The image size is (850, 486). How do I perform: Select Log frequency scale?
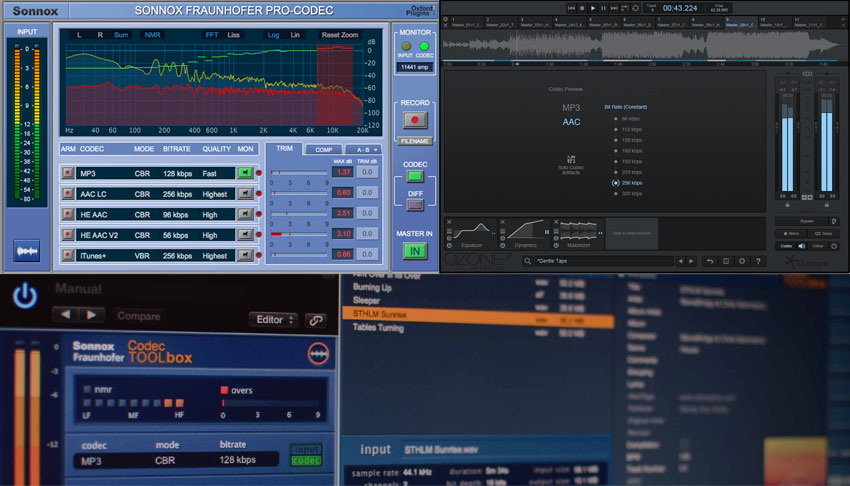tap(273, 35)
